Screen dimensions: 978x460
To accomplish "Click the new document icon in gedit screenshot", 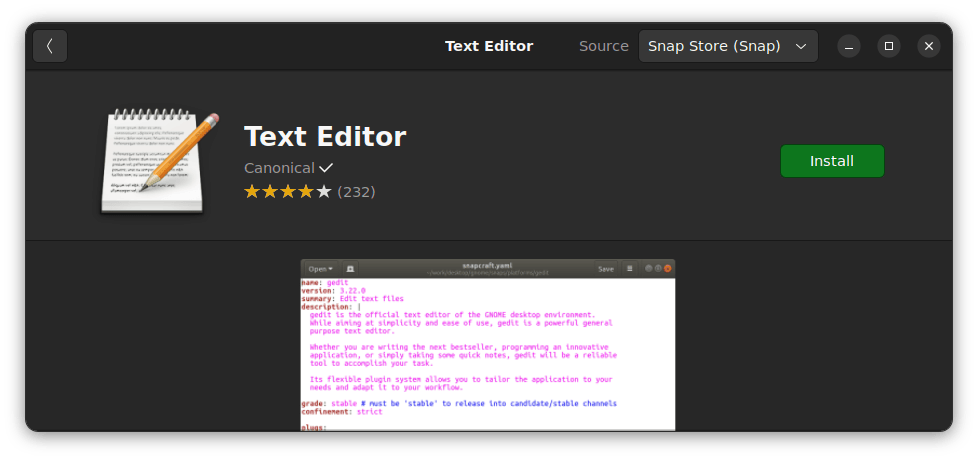I will (350, 269).
